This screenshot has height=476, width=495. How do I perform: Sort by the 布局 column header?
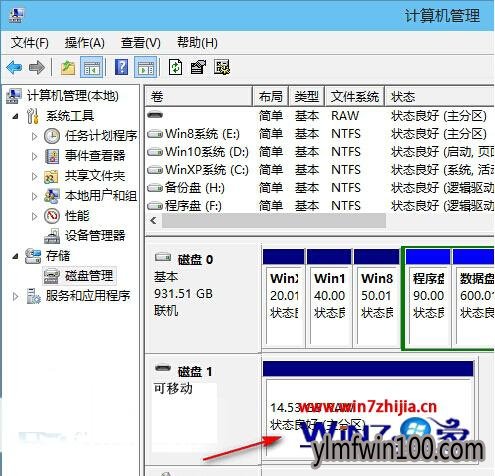click(x=271, y=97)
